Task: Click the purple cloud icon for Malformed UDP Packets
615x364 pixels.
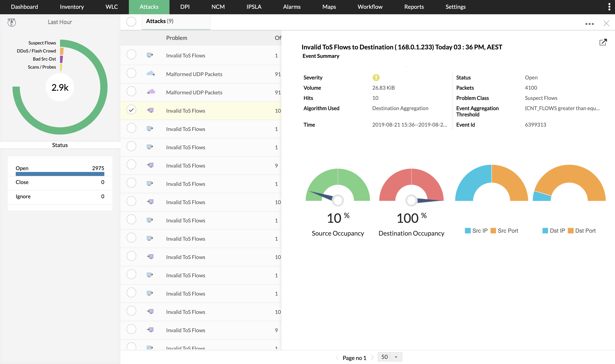Action: tap(151, 92)
